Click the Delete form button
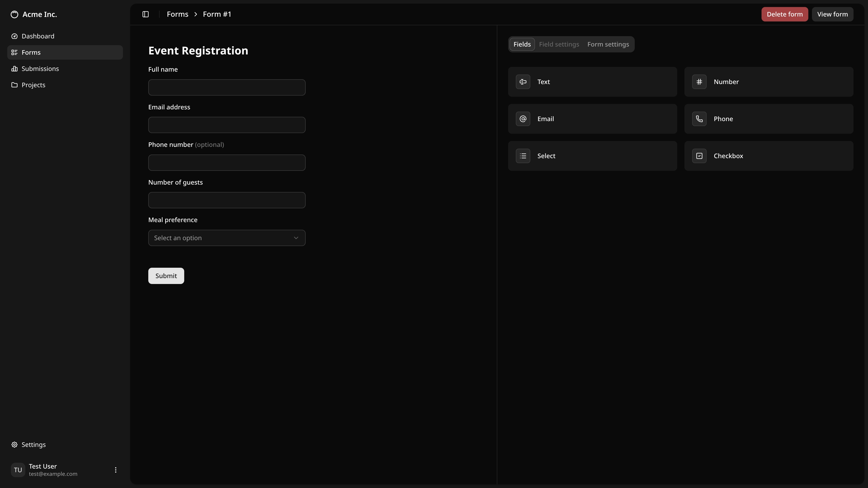The image size is (868, 488). click(x=784, y=14)
